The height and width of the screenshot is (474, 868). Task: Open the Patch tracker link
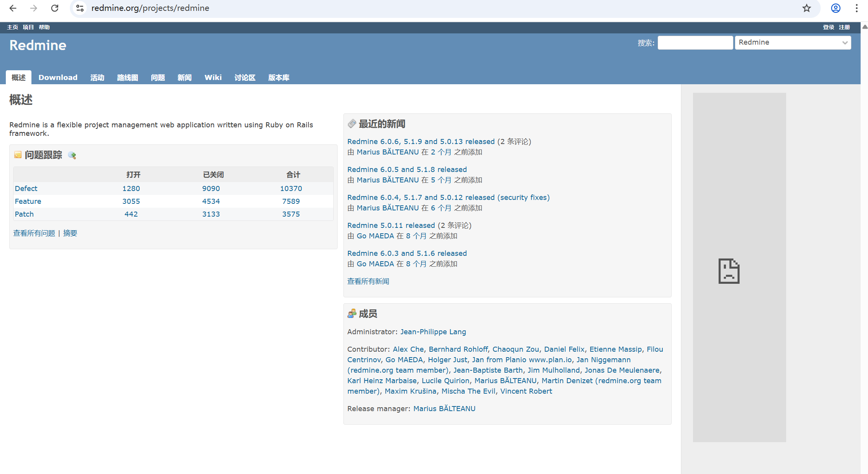tap(24, 214)
